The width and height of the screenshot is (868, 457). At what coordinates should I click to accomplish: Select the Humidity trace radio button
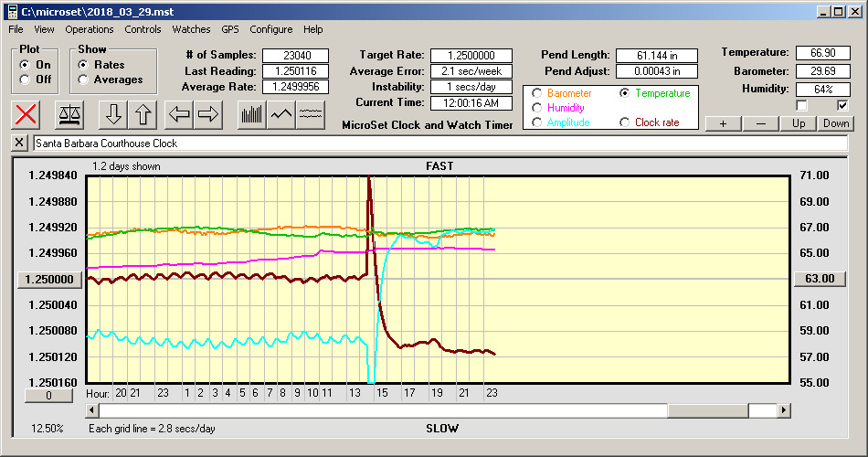[x=536, y=108]
